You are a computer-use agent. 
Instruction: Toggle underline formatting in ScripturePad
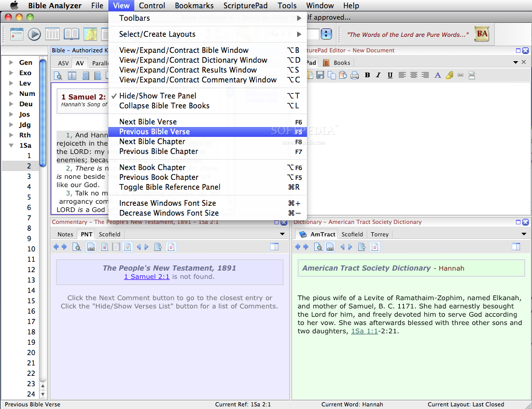[390, 75]
